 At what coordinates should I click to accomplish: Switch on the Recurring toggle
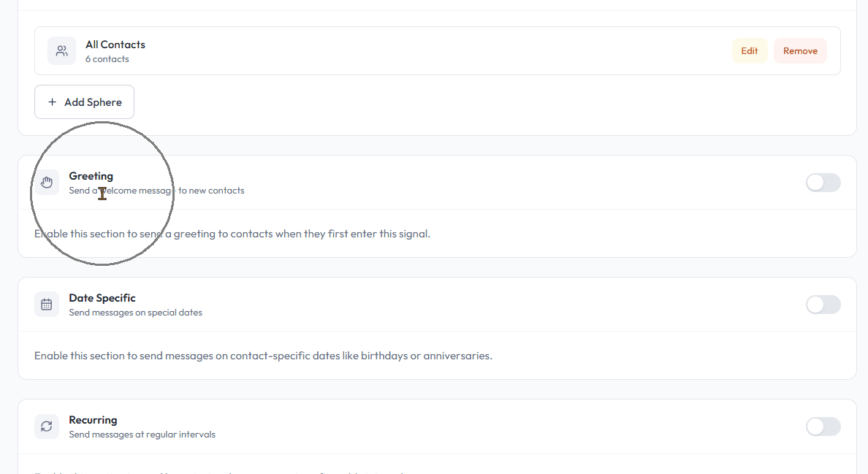[823, 427]
